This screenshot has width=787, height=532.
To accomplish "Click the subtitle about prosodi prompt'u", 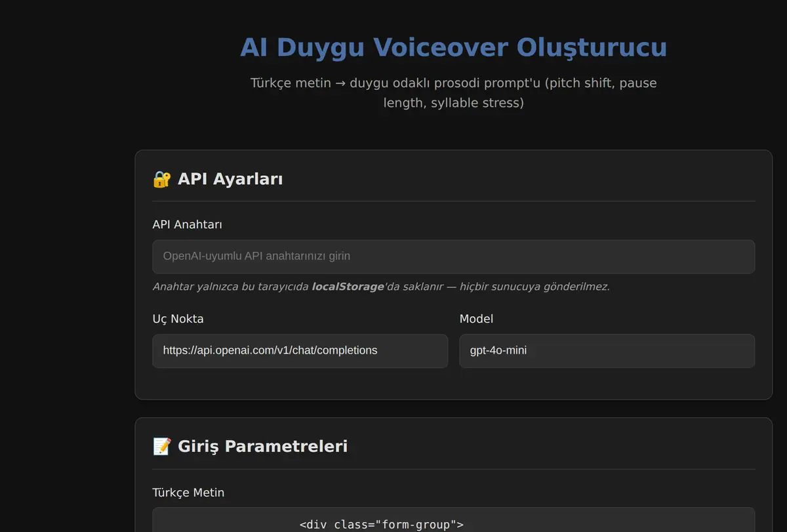I will [x=453, y=93].
